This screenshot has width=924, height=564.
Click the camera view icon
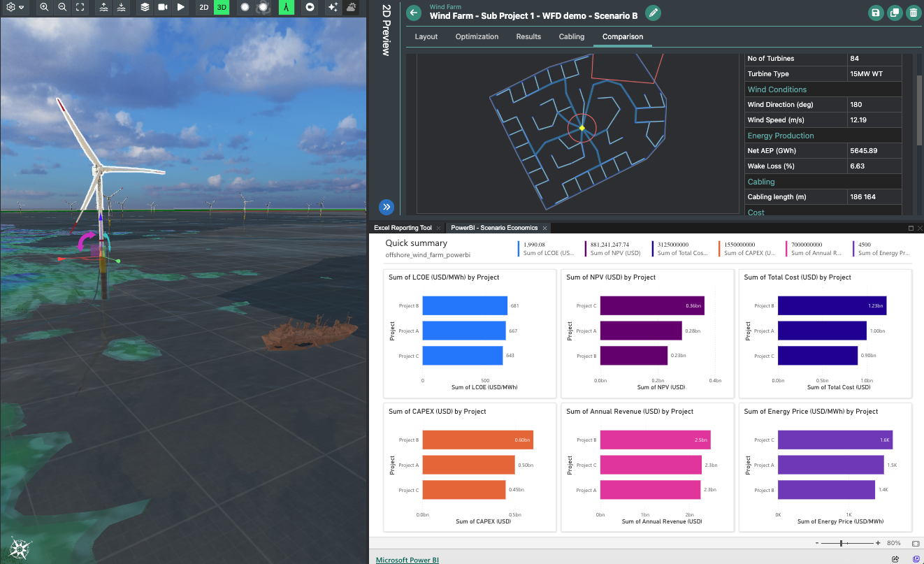pos(163,7)
